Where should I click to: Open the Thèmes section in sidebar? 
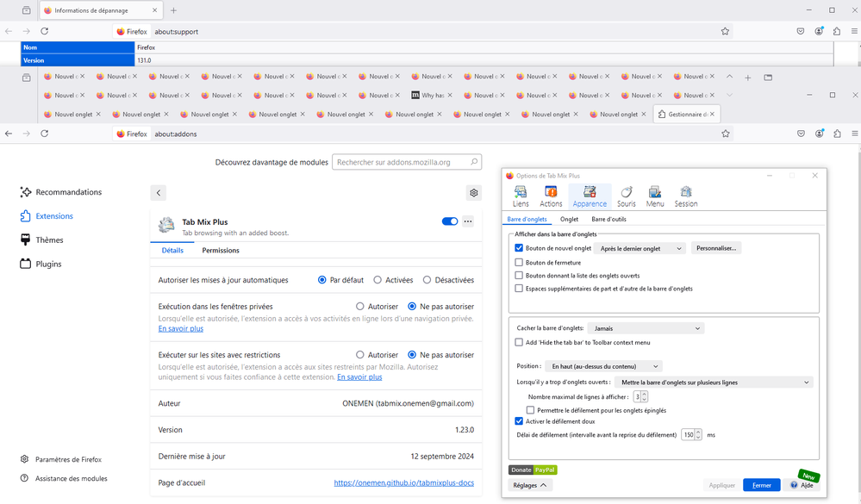(41, 240)
